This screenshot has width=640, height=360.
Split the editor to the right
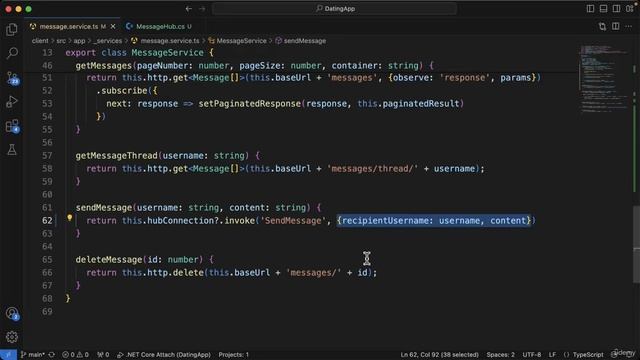616,27
